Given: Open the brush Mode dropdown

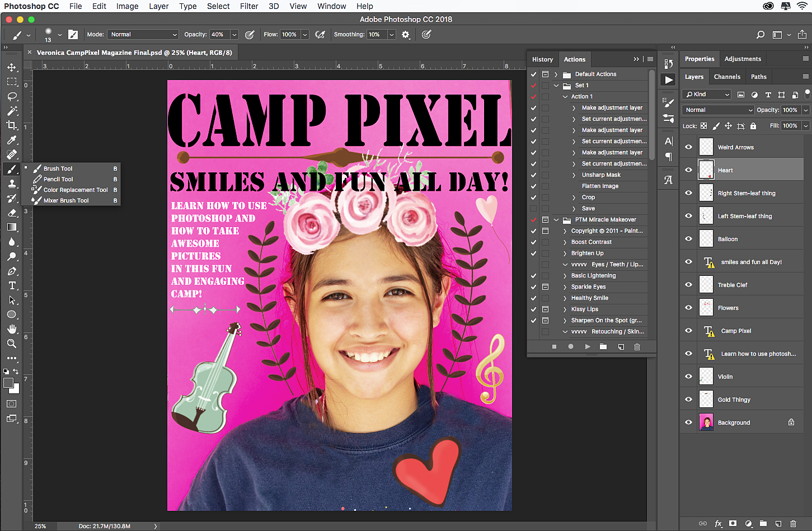Looking at the screenshot, I should [143, 35].
